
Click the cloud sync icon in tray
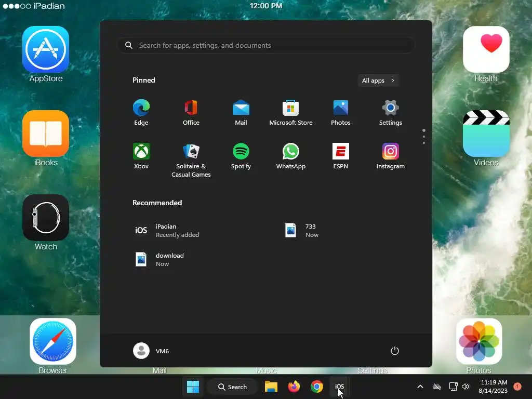point(437,387)
